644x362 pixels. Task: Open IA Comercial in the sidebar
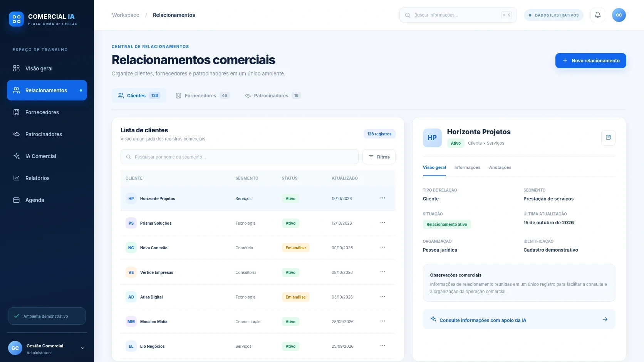click(x=47, y=156)
